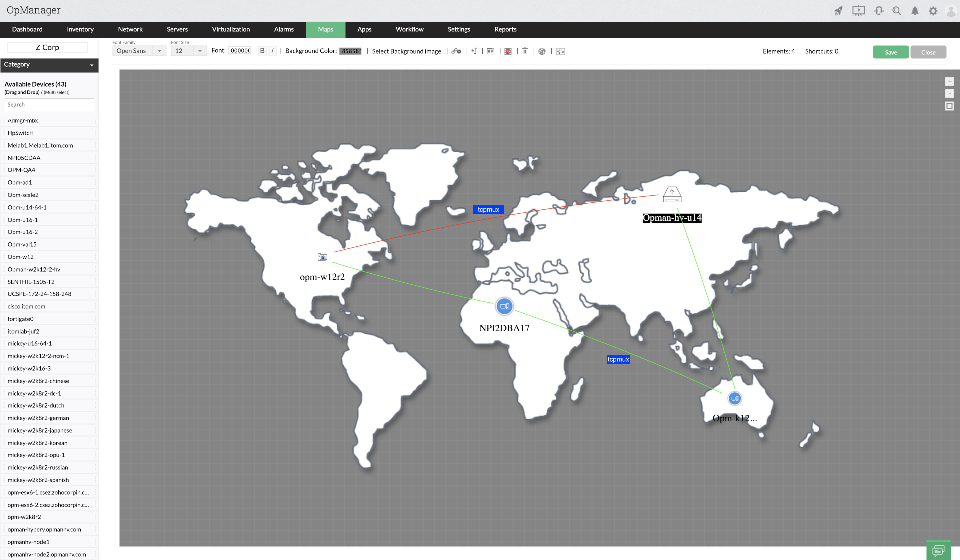Open the Font Family dropdown

(x=139, y=51)
